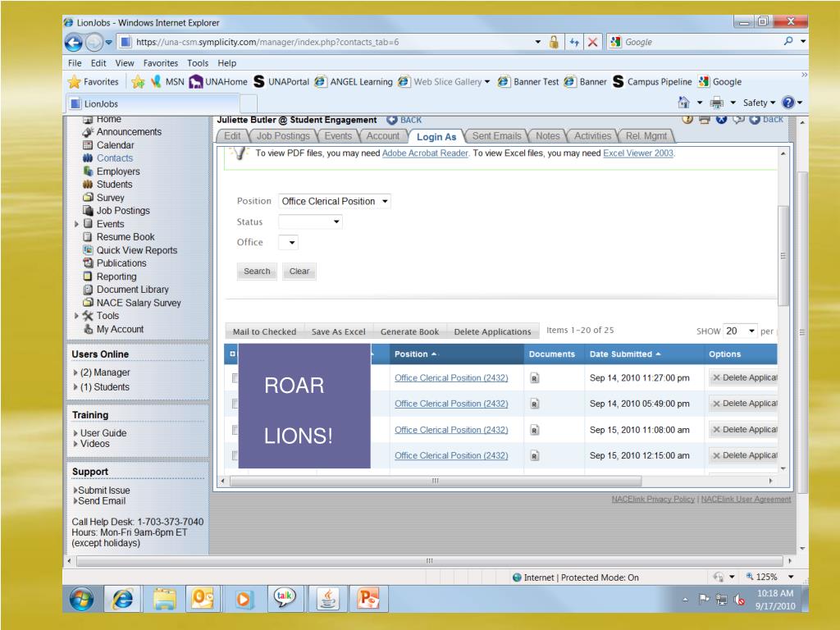Open resume document icon for Sep 14 11:27 row
The width and height of the screenshot is (840, 630).
[x=535, y=378]
